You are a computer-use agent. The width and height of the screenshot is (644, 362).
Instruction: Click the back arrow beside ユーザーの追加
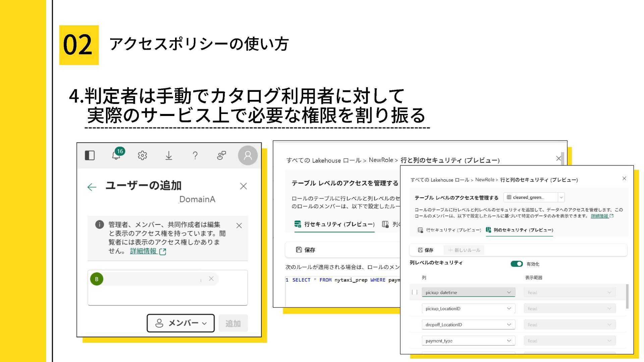(x=92, y=187)
